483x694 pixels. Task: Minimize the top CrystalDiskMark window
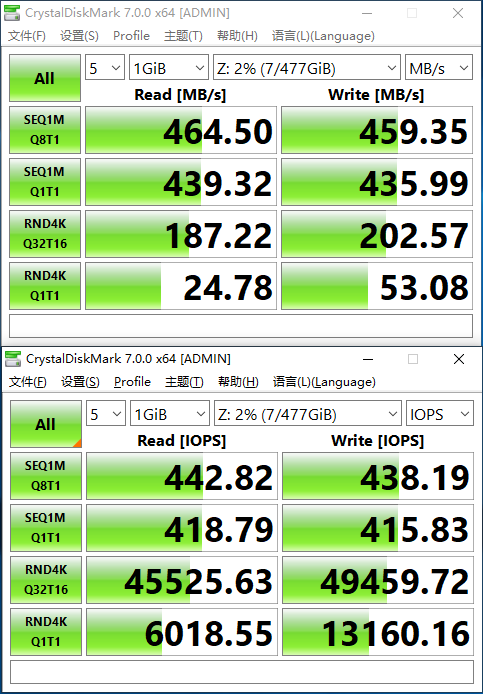click(367, 13)
